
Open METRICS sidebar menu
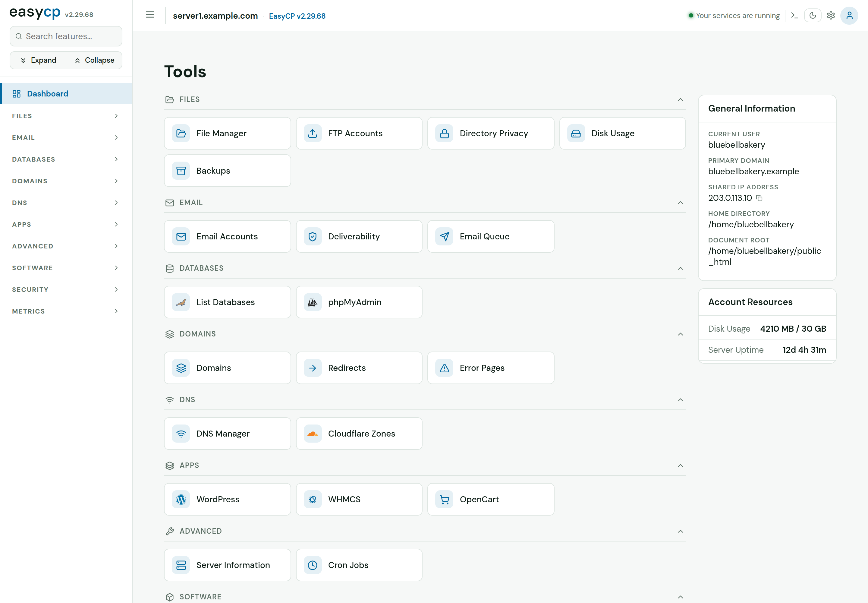[x=66, y=311]
